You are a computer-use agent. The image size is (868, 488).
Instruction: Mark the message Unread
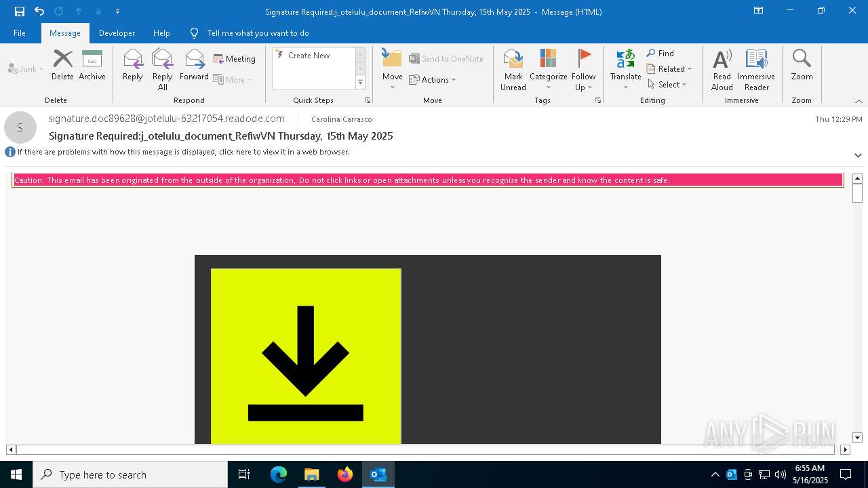point(513,70)
